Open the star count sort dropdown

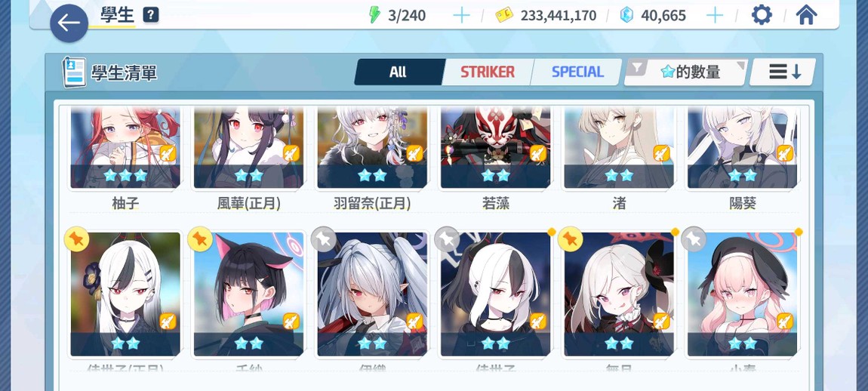point(686,72)
